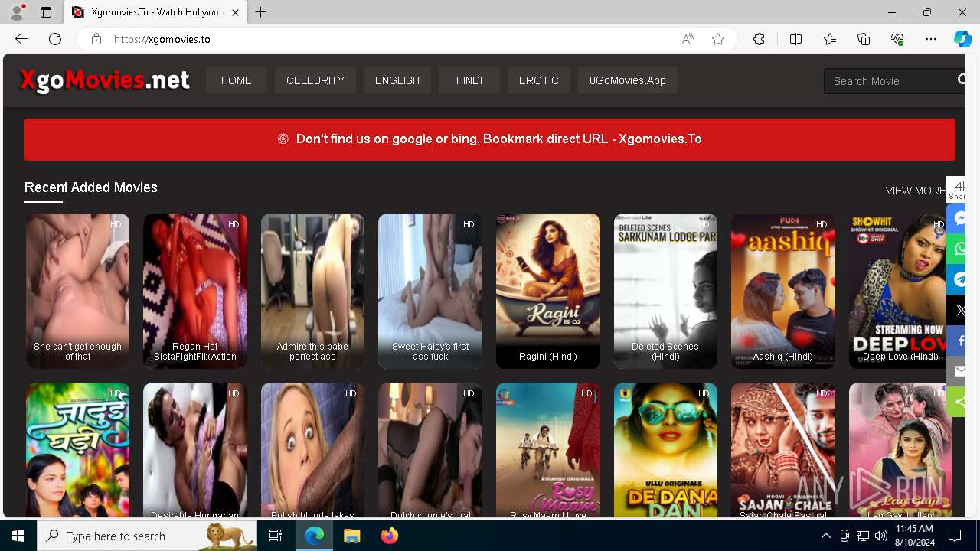Open the 0GoMovies.App menu link
The image size is (980, 551).
pos(627,80)
